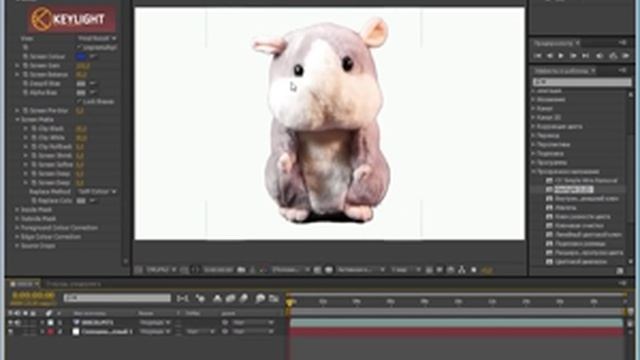
Task: Toggle audio mute in Preview panel
Action: point(599,56)
